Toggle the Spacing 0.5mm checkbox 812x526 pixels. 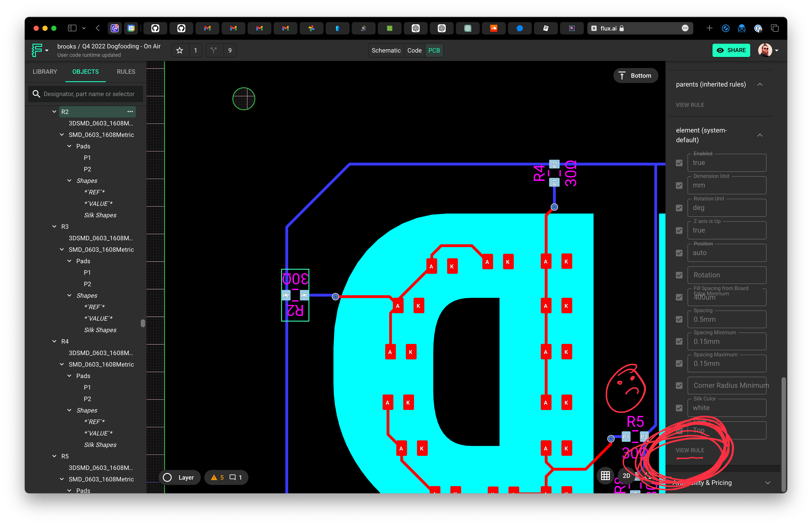tap(679, 320)
